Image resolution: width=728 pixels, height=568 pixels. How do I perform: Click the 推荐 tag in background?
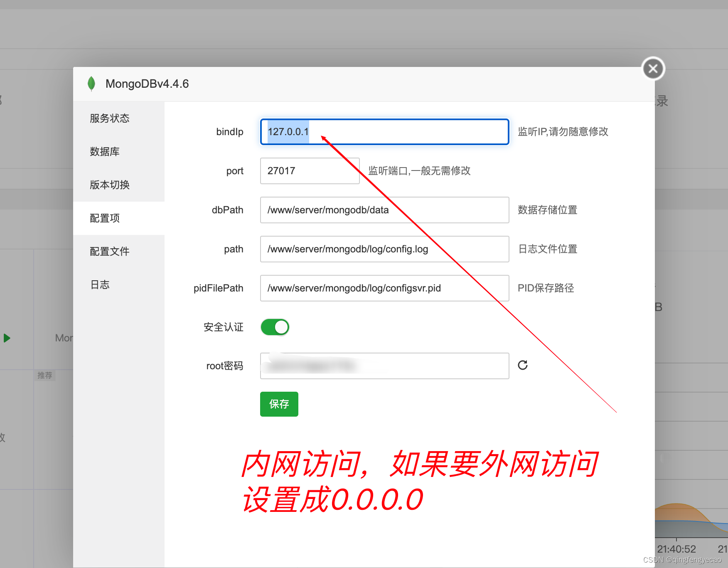(45, 375)
